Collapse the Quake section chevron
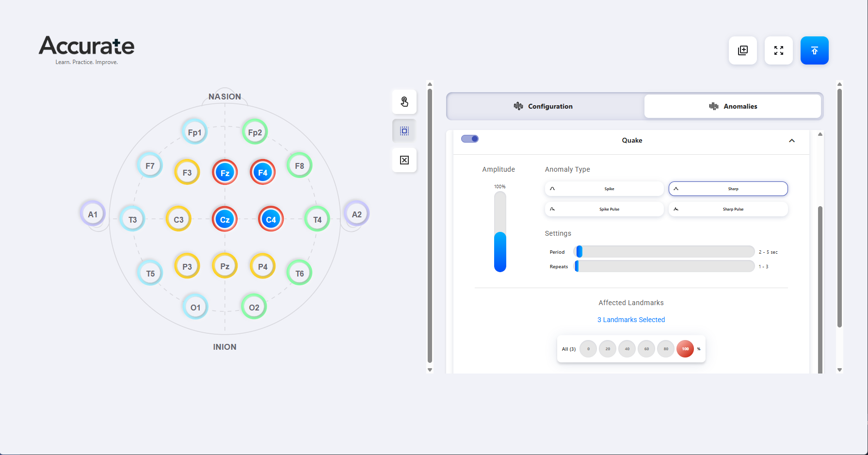Image resolution: width=868 pixels, height=455 pixels. [x=792, y=141]
